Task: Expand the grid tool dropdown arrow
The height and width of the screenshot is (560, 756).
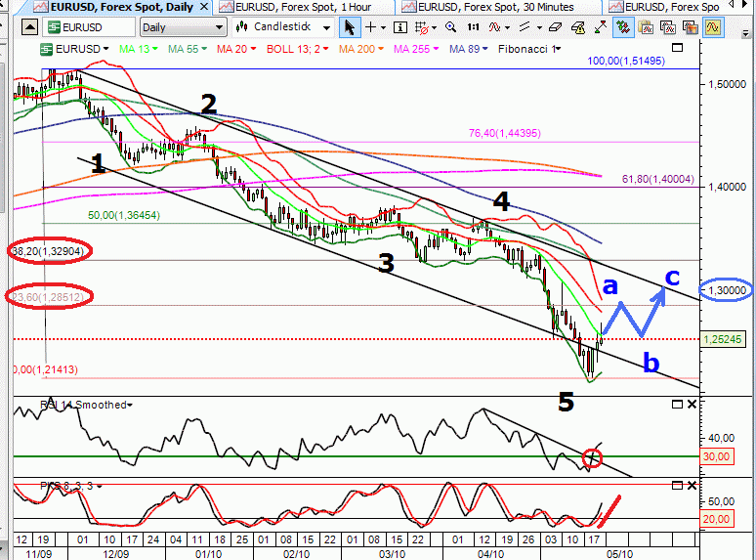Action: coord(435,28)
